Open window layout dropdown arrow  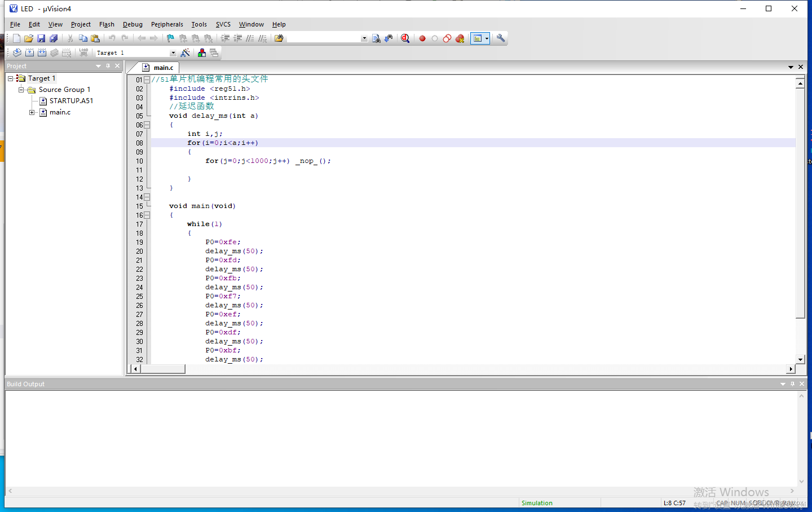coord(487,38)
